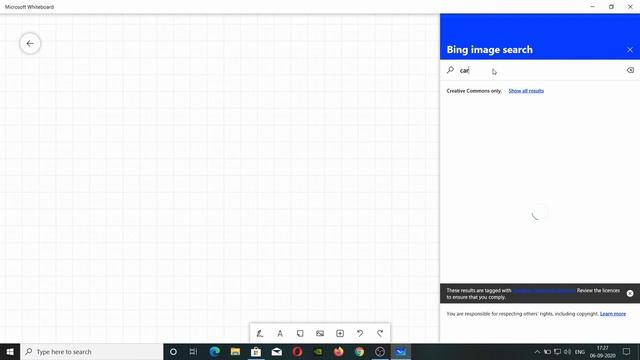Open the Learn more link
640x360 pixels.
613,314
